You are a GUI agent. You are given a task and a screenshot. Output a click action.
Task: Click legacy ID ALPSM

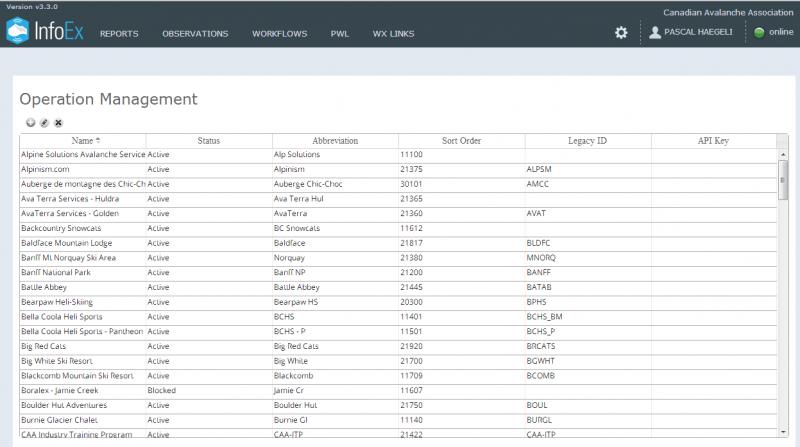[x=539, y=169]
